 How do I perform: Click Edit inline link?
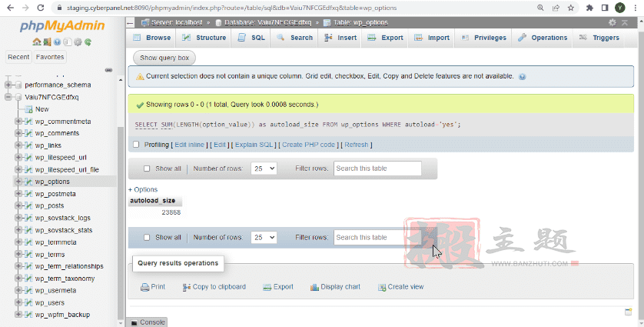tap(189, 145)
